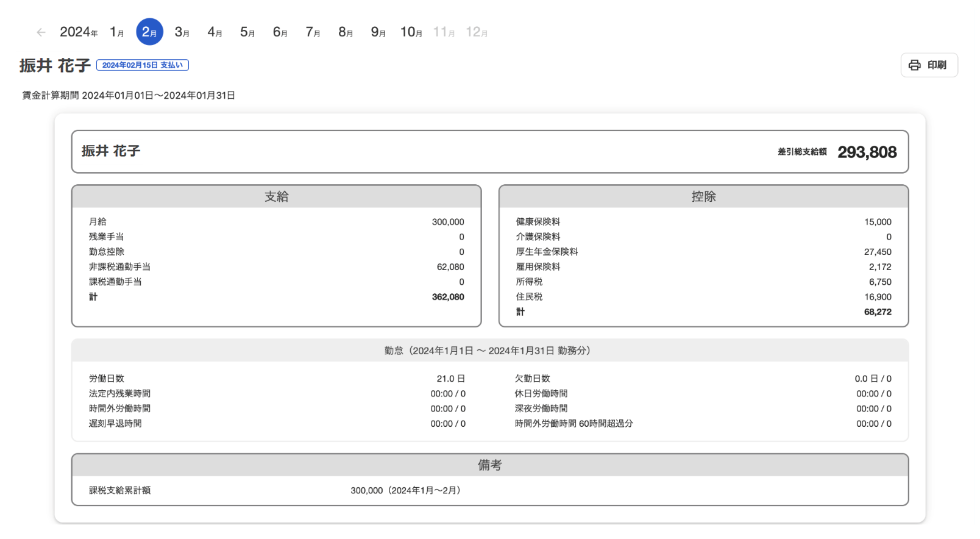Screen dimensions: 980x539
Task: Click the 差引総支給額 label
Action: coord(802,152)
